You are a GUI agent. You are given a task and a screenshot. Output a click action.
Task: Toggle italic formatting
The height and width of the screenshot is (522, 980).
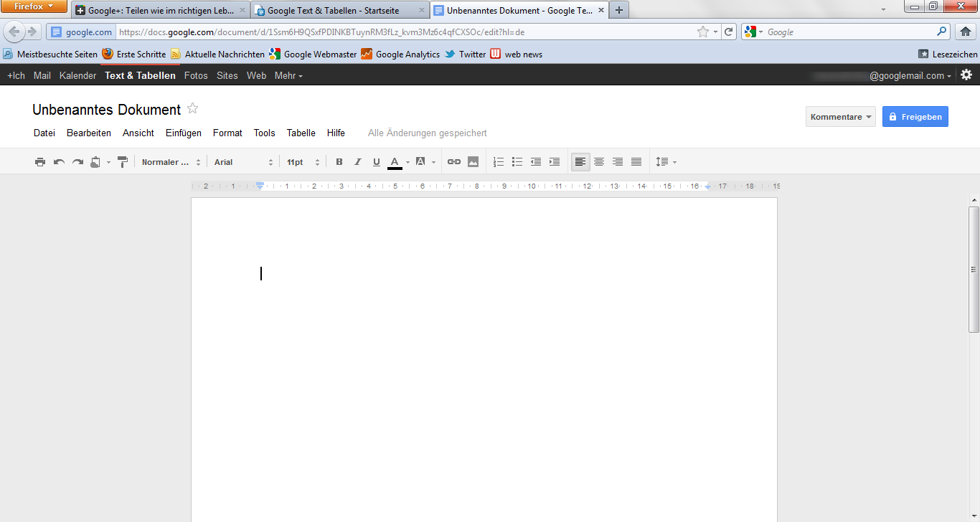tap(358, 162)
